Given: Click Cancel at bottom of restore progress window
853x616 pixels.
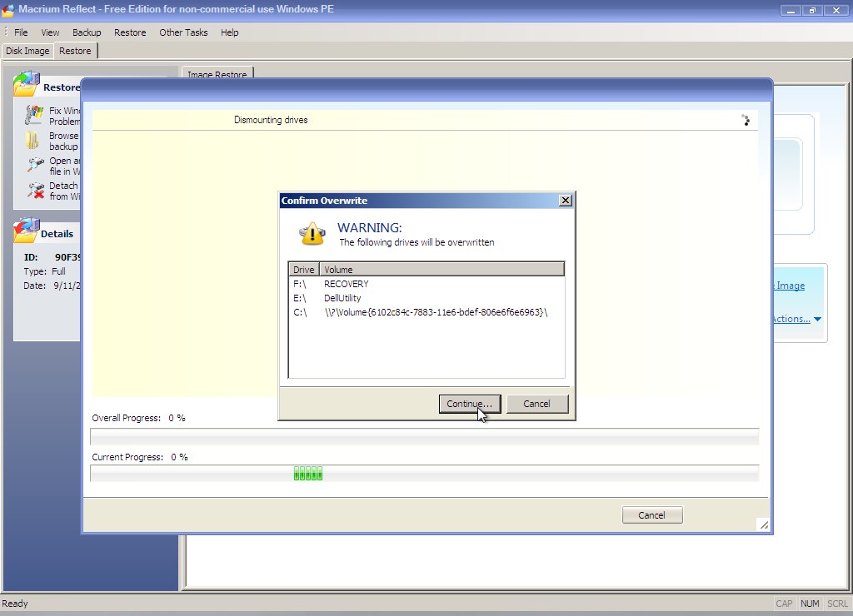Looking at the screenshot, I should [x=651, y=515].
